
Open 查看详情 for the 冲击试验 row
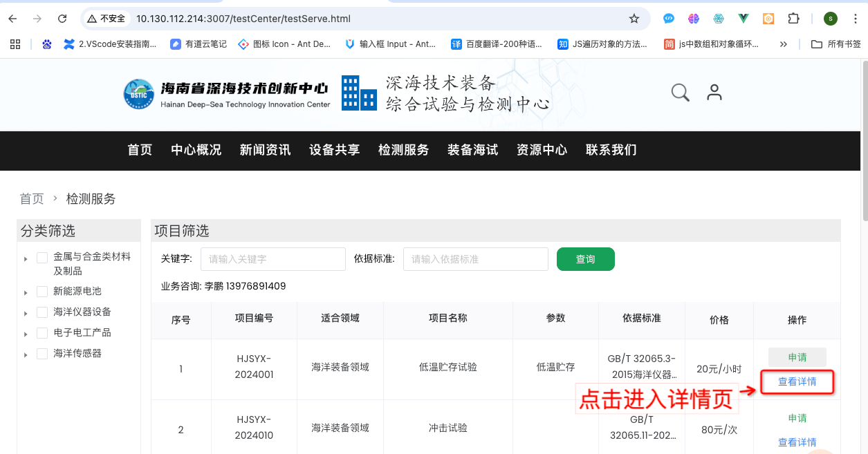(x=797, y=442)
